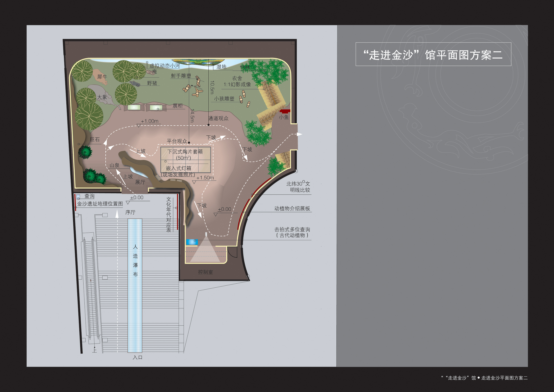This screenshot has width=554, height=392.
Task: Click the +1.50m elevation marker
Action: point(205,178)
